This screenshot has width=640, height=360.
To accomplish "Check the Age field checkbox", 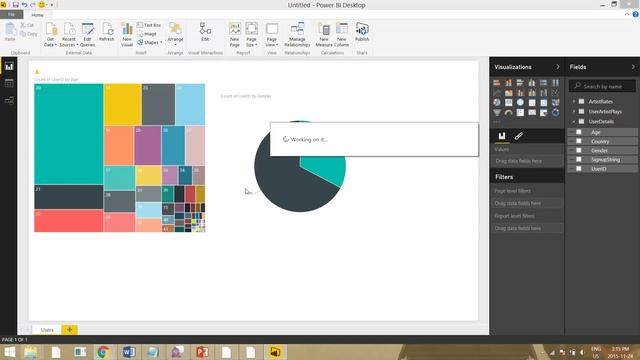I will (579, 132).
